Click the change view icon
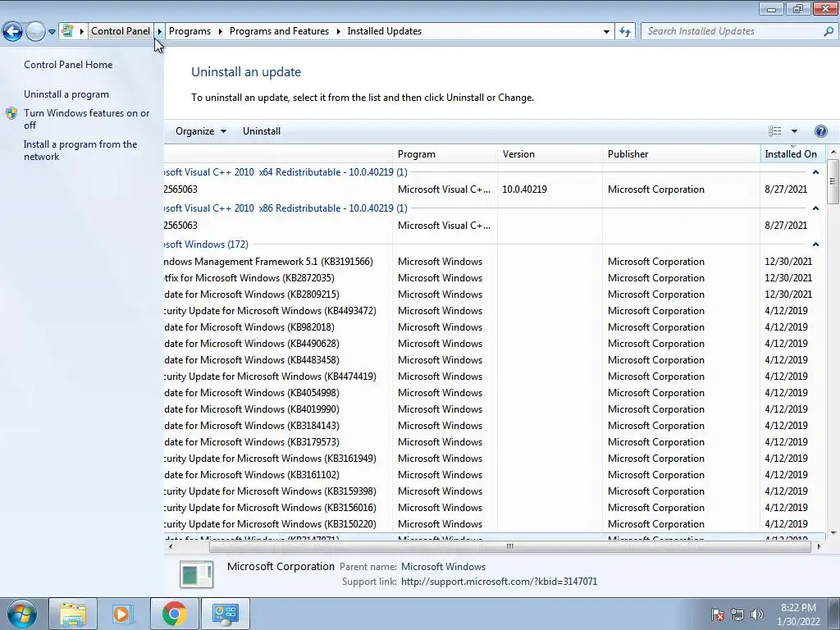Image resolution: width=840 pixels, height=630 pixels. coord(774,131)
